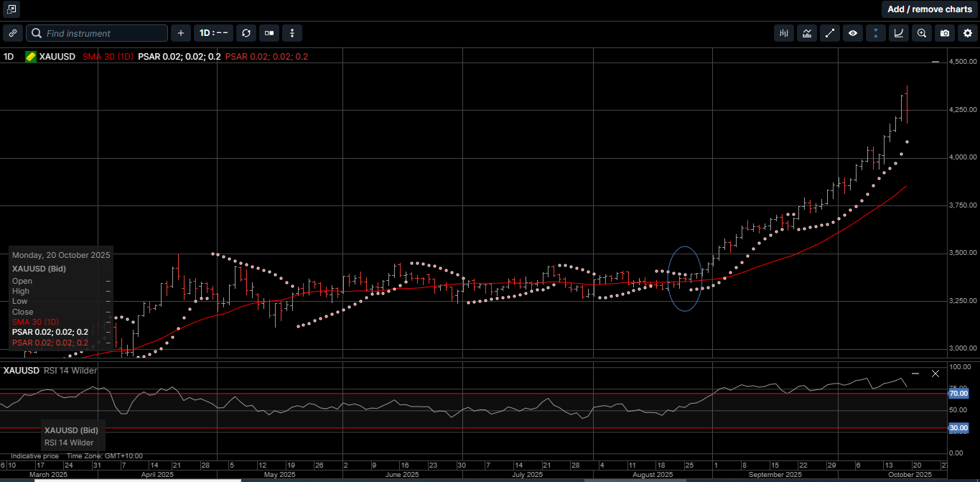The height and width of the screenshot is (482, 980).
Task: Click the link charts chain icon
Action: coord(12,33)
